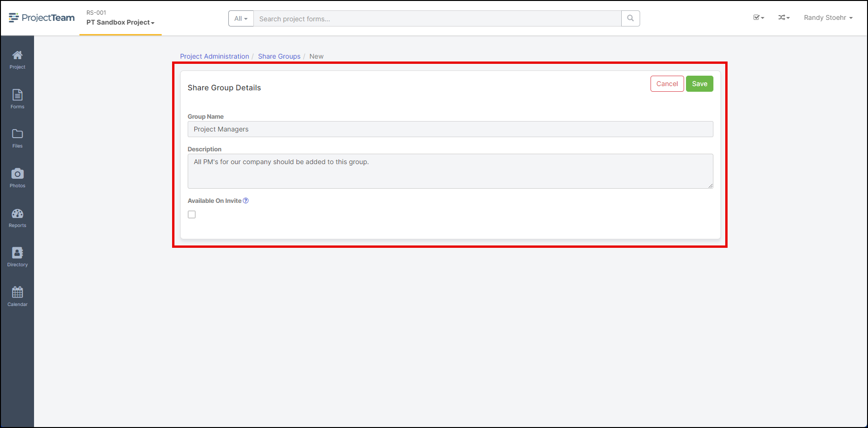Click the Share Group Details heading
The height and width of the screenshot is (428, 868).
(224, 87)
